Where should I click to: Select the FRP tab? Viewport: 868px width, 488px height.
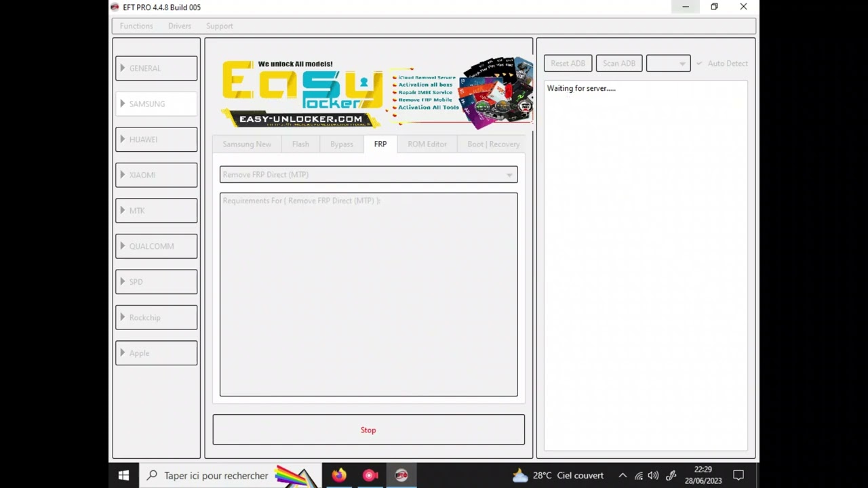tap(380, 144)
